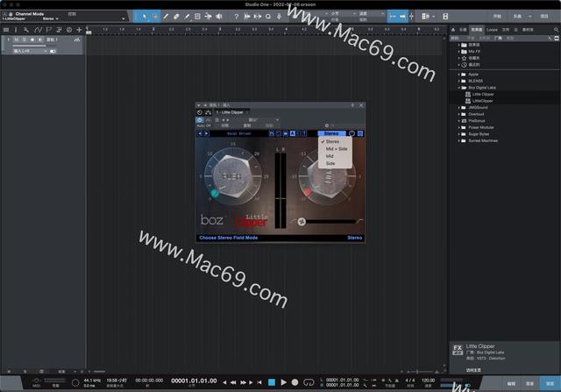Solo track 1 with S button

(x=24, y=40)
